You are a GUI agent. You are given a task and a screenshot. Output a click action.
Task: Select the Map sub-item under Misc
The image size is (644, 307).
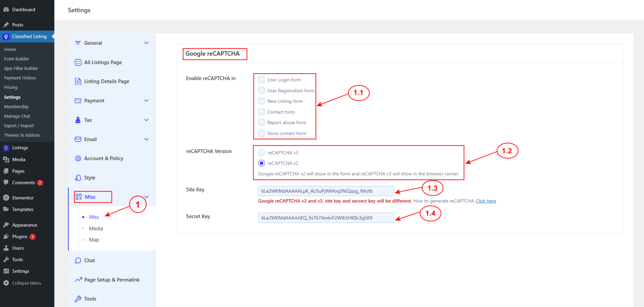point(94,240)
